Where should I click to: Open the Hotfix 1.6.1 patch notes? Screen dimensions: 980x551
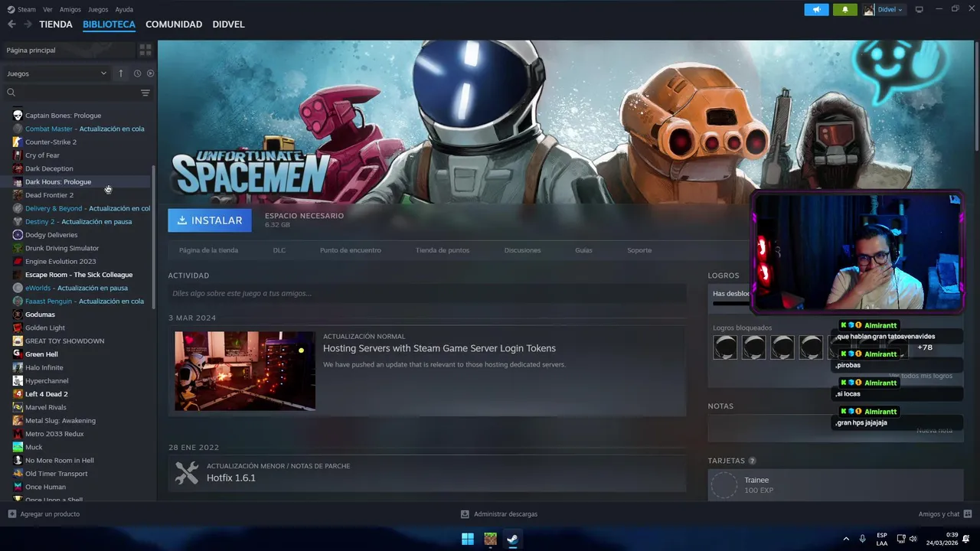click(x=231, y=478)
